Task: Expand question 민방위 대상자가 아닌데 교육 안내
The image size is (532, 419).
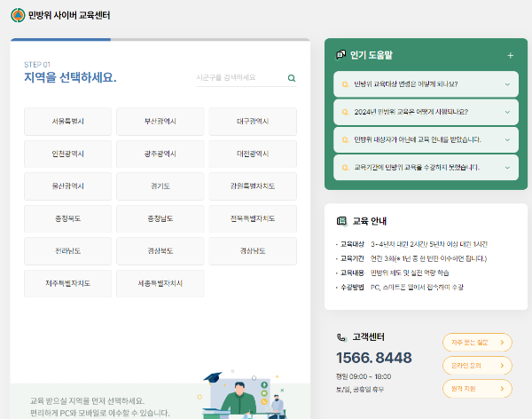Action: [x=426, y=139]
